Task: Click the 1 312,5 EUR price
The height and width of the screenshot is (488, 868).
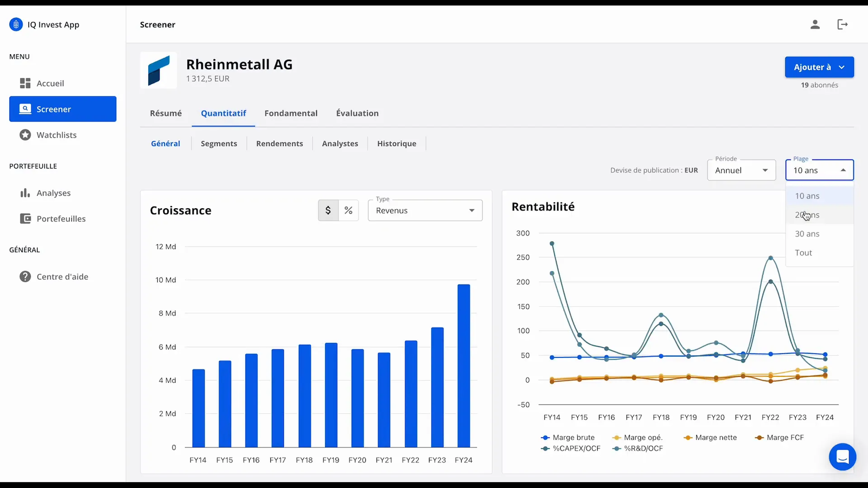Action: point(208,79)
